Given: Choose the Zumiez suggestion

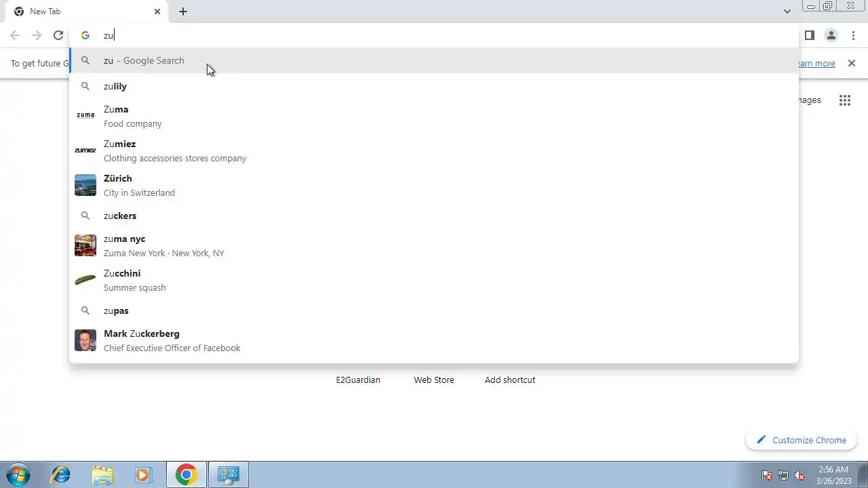Looking at the screenshot, I should point(434,150).
